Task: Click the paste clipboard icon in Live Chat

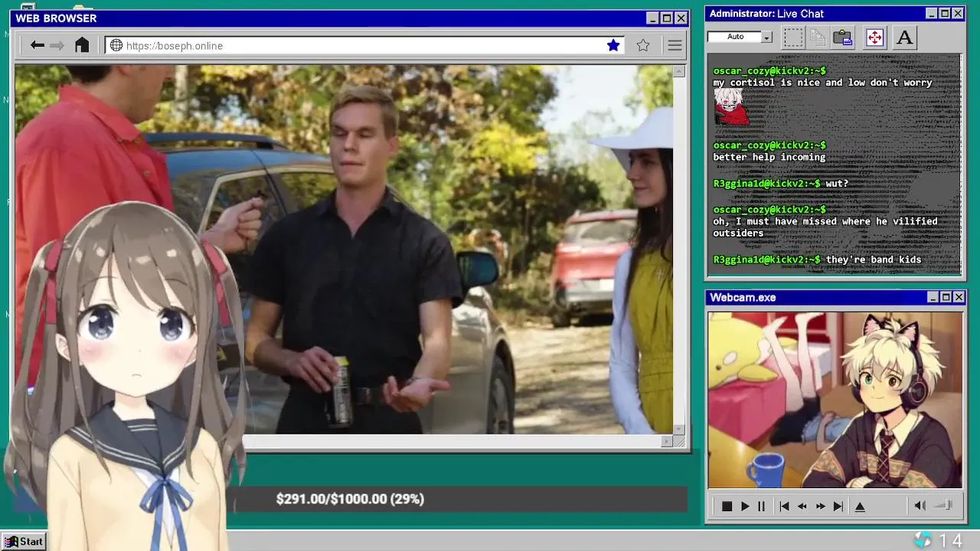Action: pyautogui.click(x=843, y=37)
